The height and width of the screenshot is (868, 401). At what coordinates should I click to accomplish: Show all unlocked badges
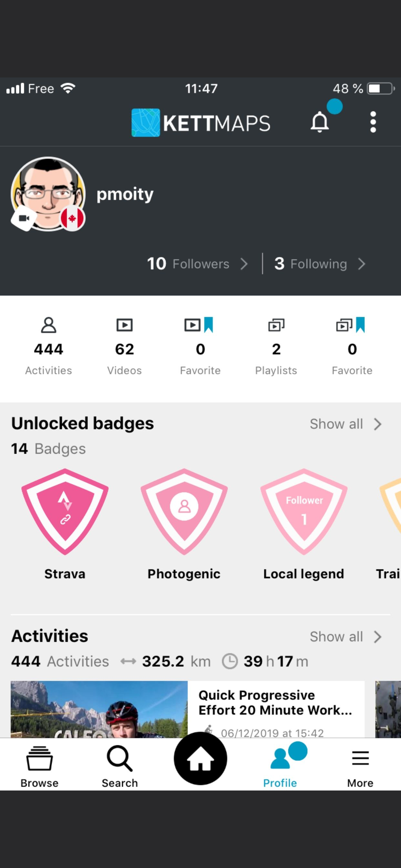[345, 424]
